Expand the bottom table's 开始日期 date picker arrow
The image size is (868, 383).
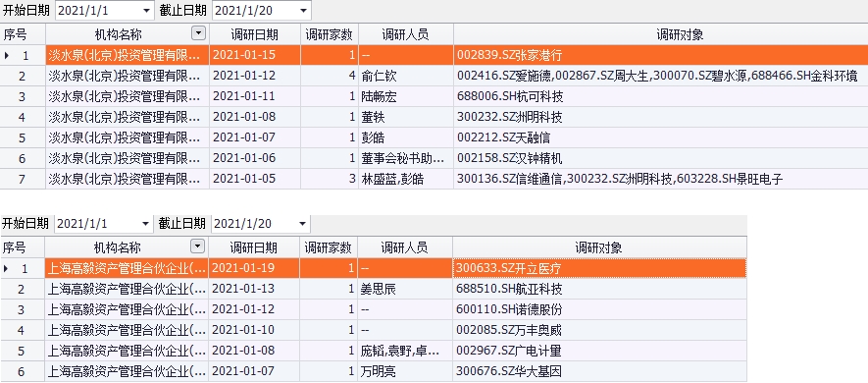coord(146,224)
